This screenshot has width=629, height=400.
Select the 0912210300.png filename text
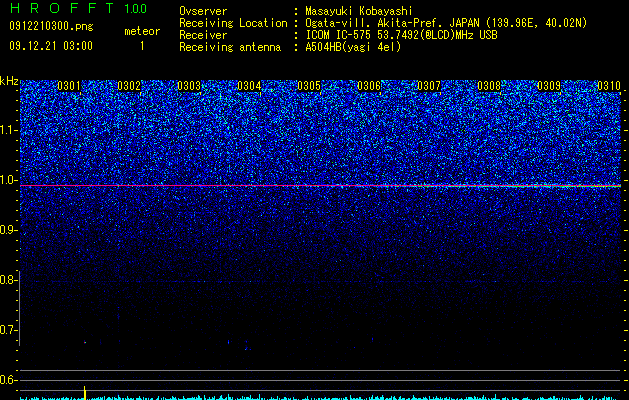(x=51, y=27)
